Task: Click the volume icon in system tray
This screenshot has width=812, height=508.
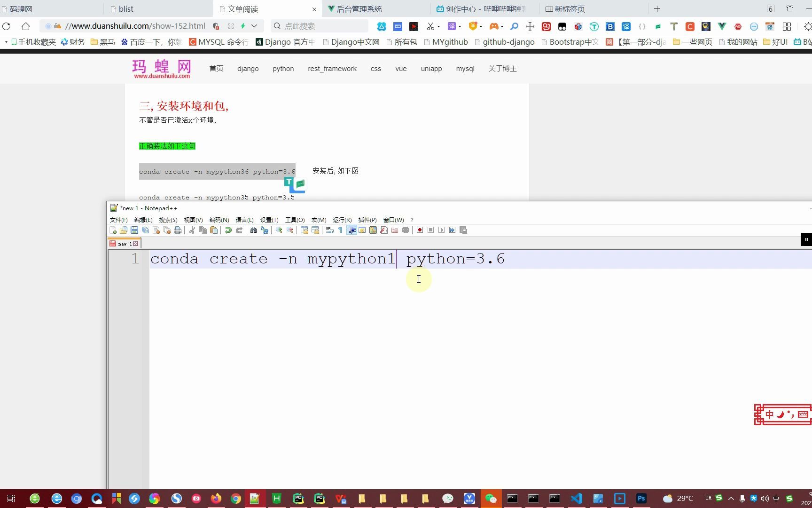Action: pos(765,499)
